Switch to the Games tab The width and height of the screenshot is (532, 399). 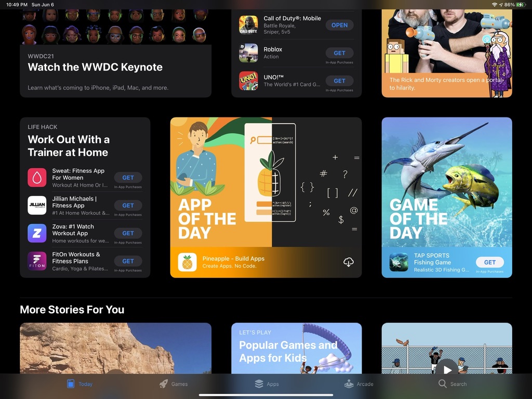coord(174,384)
